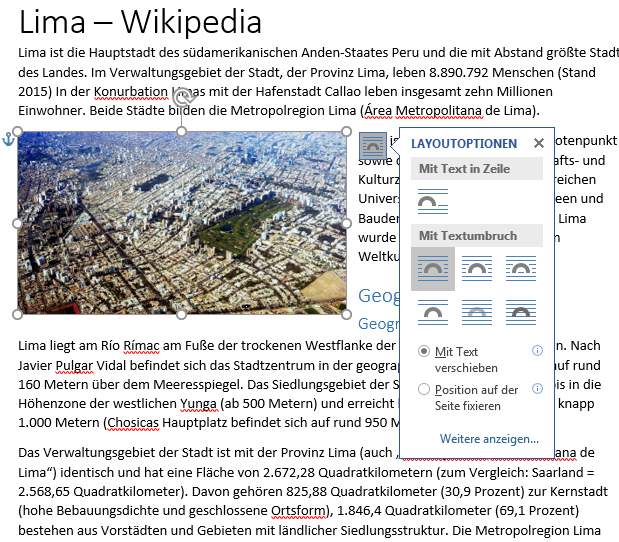Open info icon for 'Mit Text verschieben'
Image resolution: width=619 pixels, height=542 pixels.
point(537,351)
